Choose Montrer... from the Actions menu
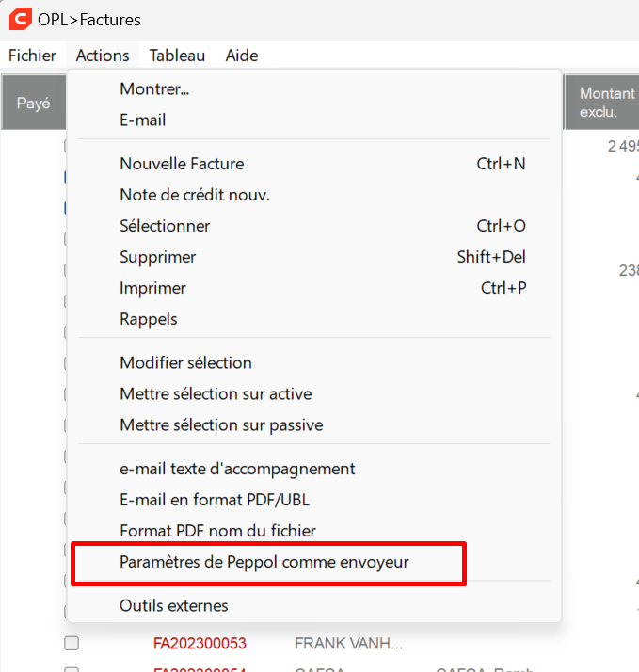The height and width of the screenshot is (672, 639). 314,89
